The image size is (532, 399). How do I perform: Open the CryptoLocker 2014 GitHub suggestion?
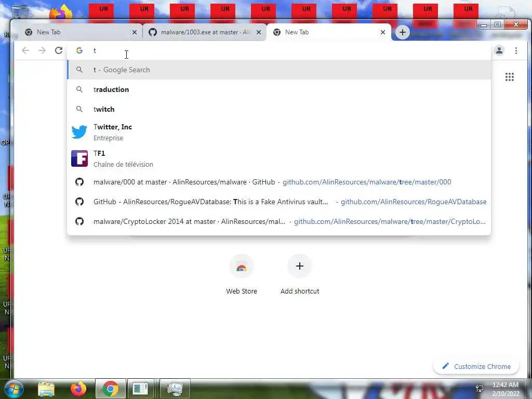click(279, 221)
